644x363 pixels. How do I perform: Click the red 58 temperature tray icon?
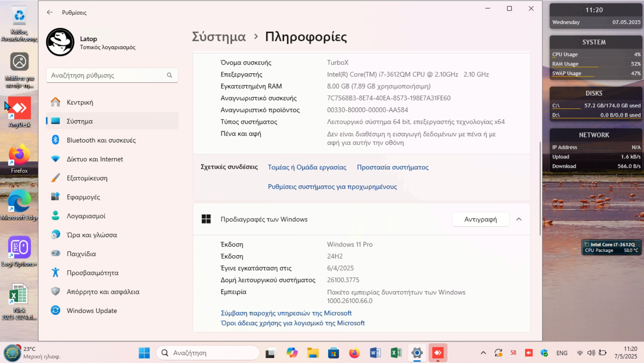(513, 353)
